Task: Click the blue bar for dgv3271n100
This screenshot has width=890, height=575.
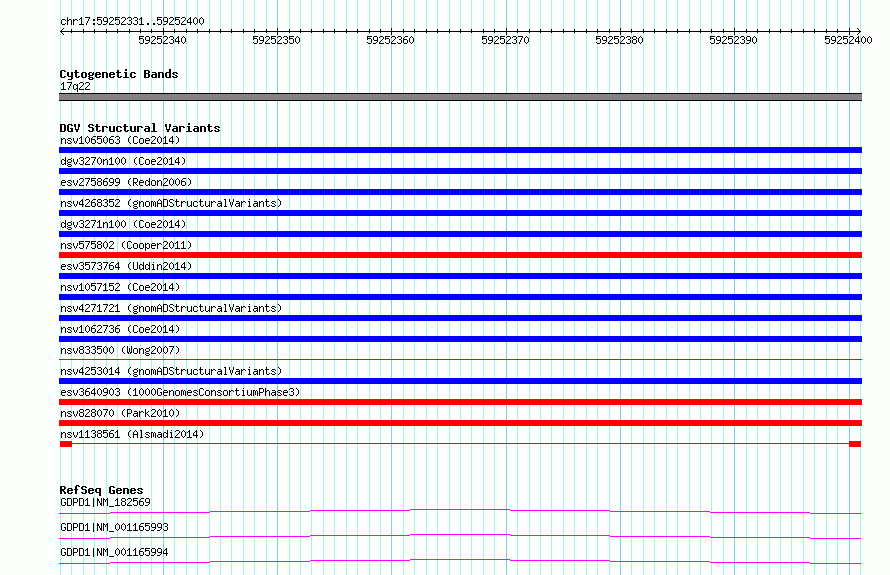Action: (460, 234)
